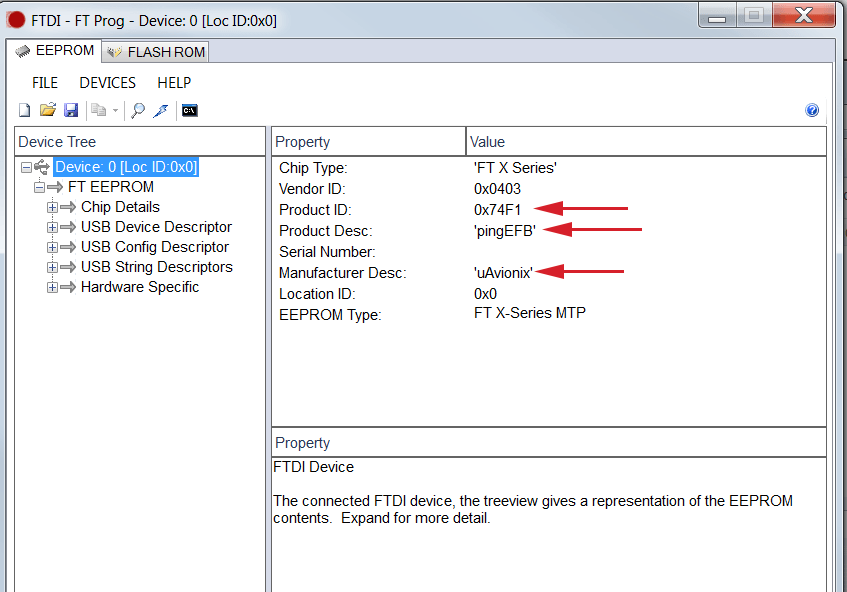847x592 pixels.
Task: Select Hardware Specific tree item
Action: (x=139, y=287)
